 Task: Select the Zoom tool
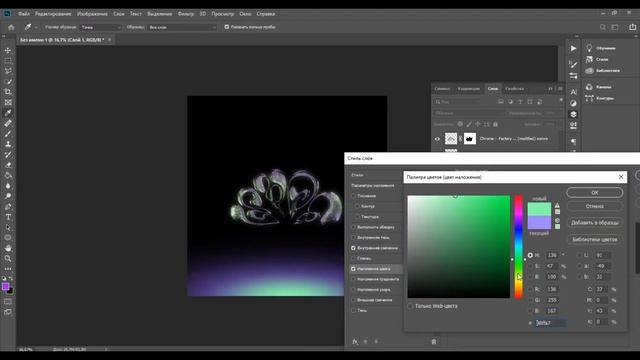tap(8, 258)
